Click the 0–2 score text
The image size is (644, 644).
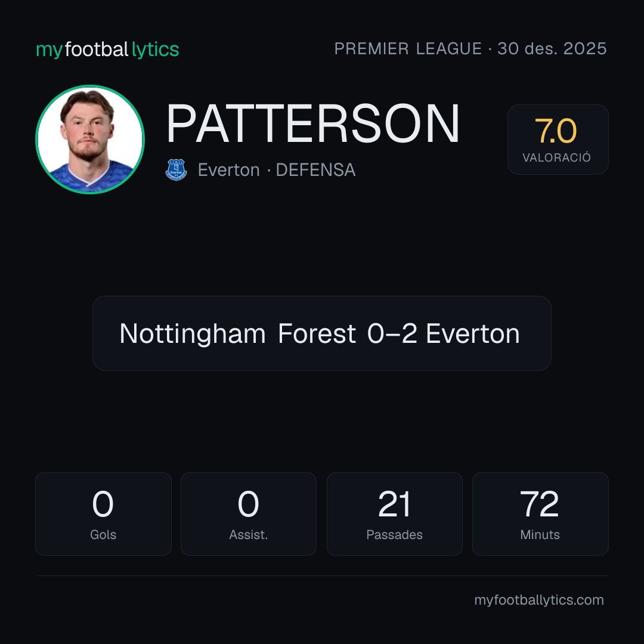[392, 333]
